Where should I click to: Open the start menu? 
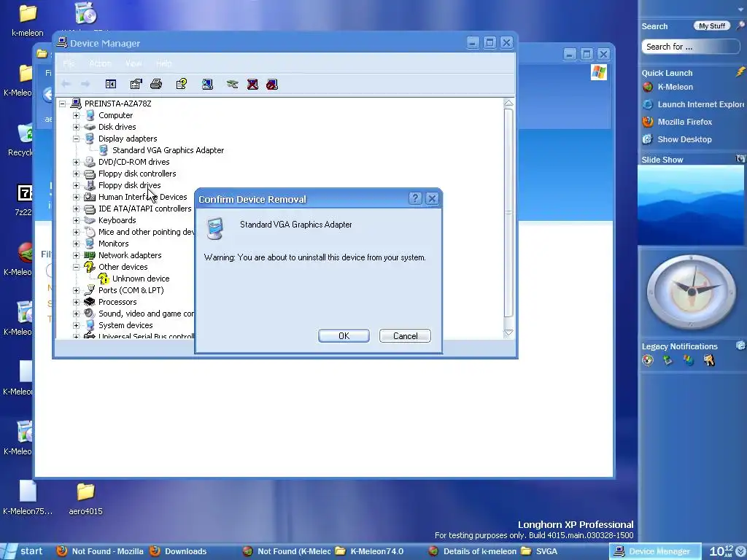click(x=24, y=551)
